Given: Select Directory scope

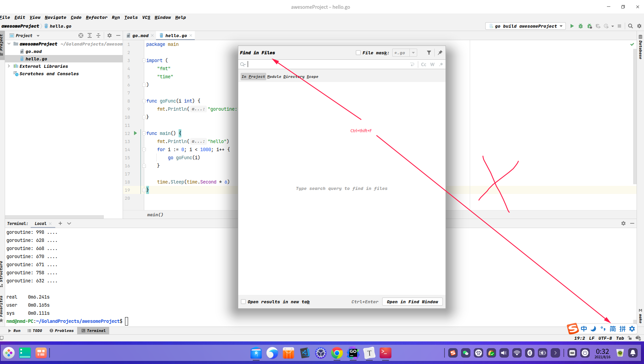Looking at the screenshot, I should (x=294, y=77).
